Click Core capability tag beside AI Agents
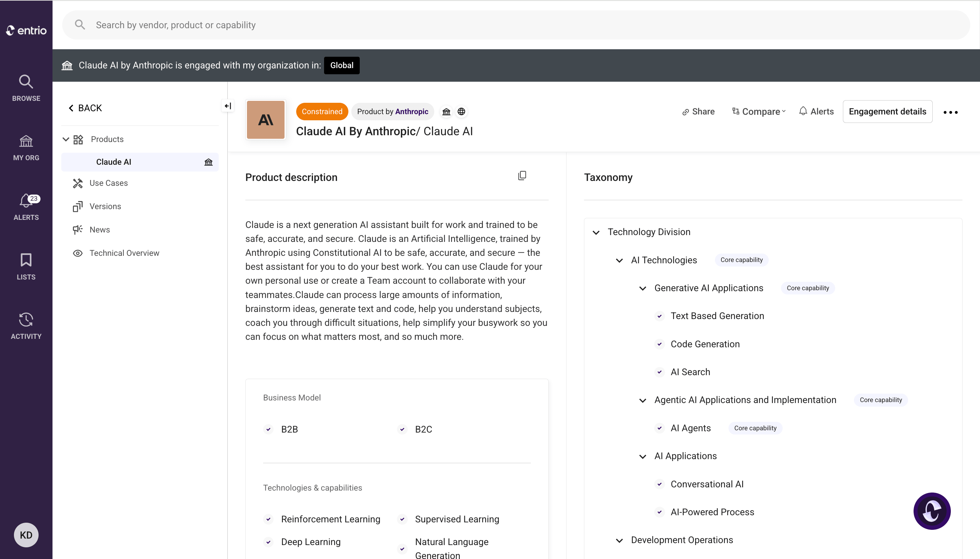This screenshot has width=980, height=559. coord(755,428)
